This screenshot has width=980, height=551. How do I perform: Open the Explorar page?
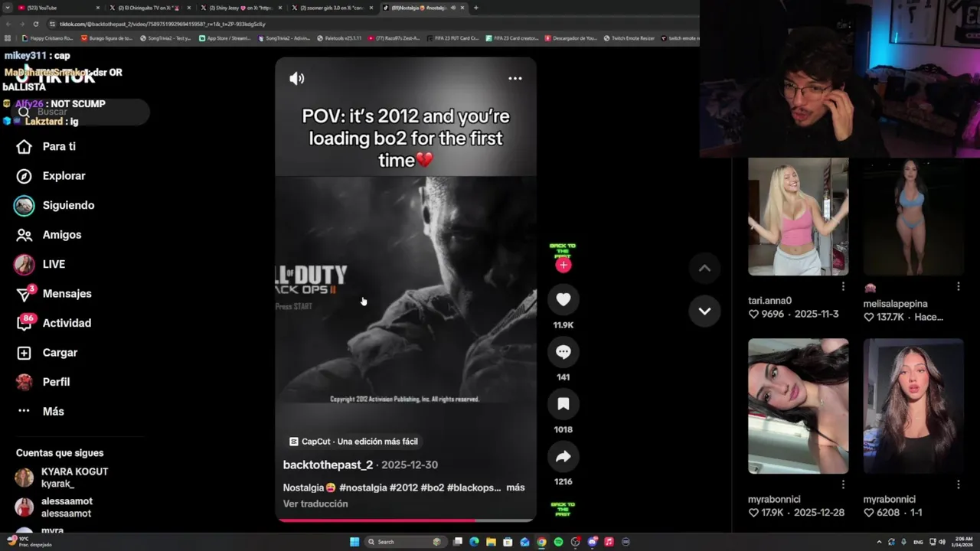coord(51,176)
